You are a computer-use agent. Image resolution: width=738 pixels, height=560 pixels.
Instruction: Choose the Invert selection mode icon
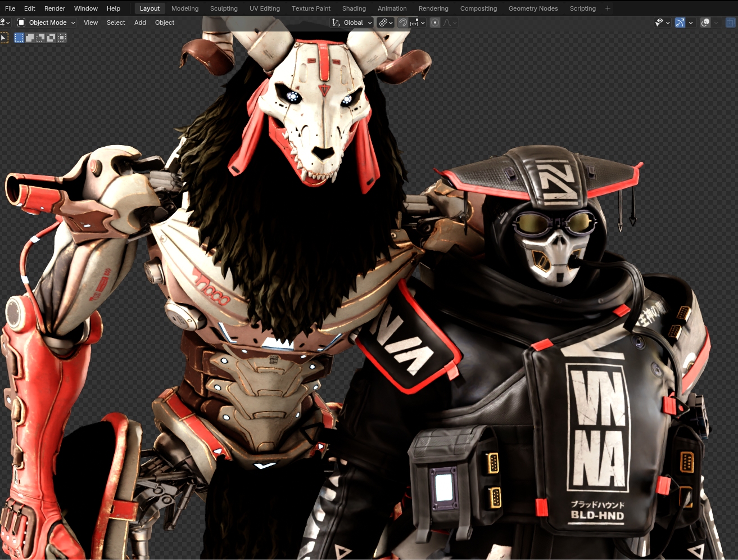[x=51, y=38]
